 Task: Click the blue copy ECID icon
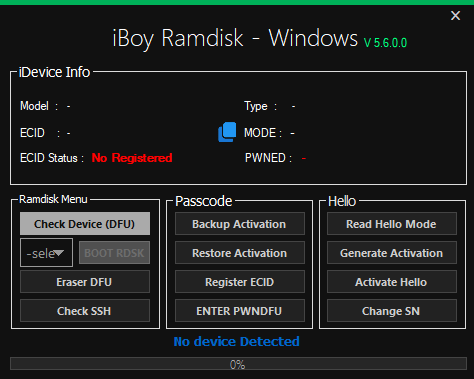227,132
